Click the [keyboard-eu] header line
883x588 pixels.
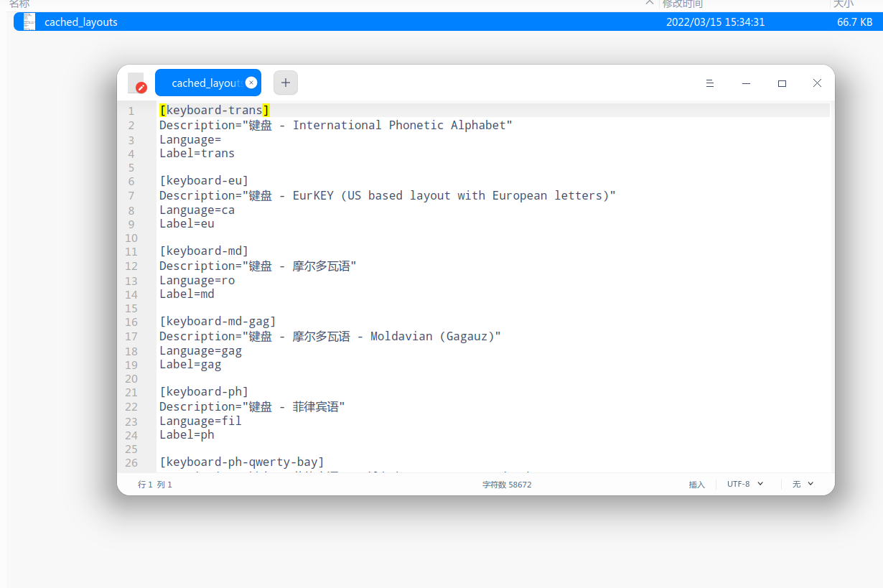[x=204, y=181]
